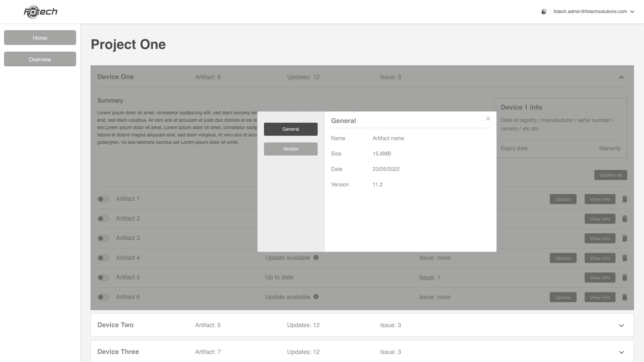Collapse the Device One section
The image size is (644, 362).
pyautogui.click(x=622, y=77)
